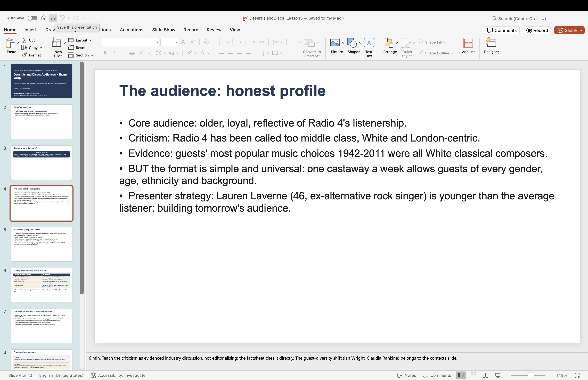Reset the slide layout
The image size is (588, 380).
pyautogui.click(x=77, y=48)
